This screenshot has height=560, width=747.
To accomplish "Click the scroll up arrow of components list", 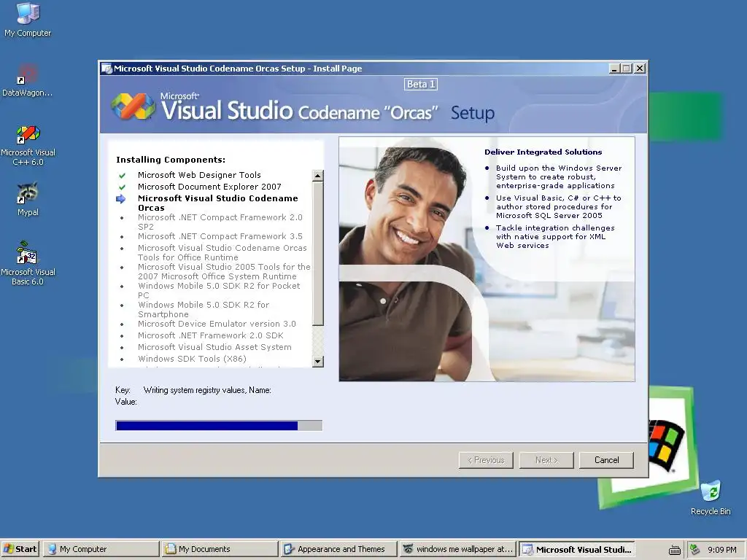I will tap(318, 176).
